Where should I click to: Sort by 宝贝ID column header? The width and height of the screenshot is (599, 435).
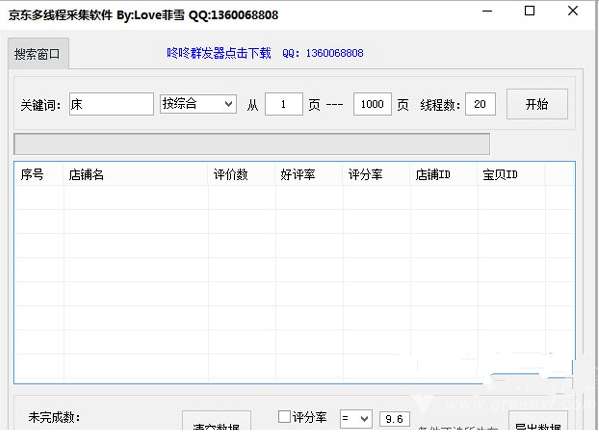pos(512,175)
